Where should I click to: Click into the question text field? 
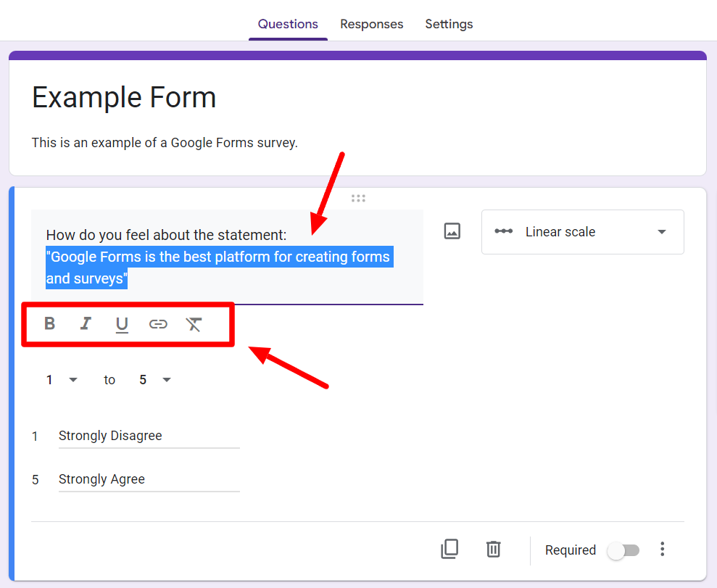(227, 257)
